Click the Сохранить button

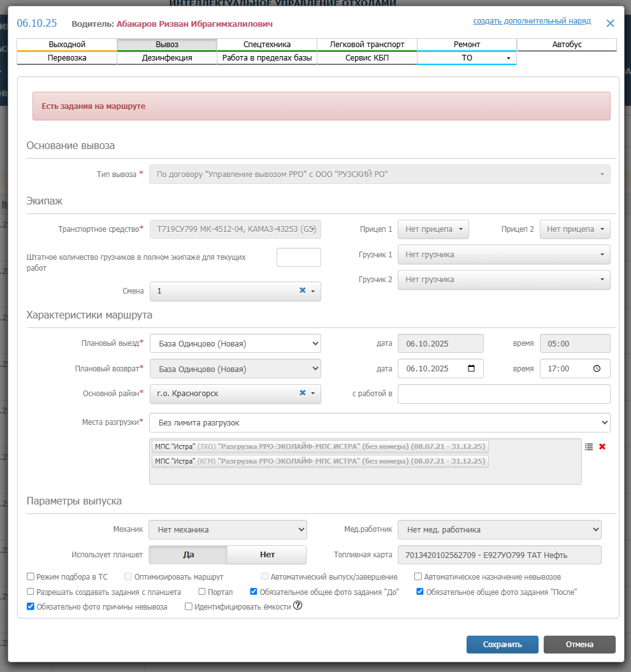pos(502,645)
